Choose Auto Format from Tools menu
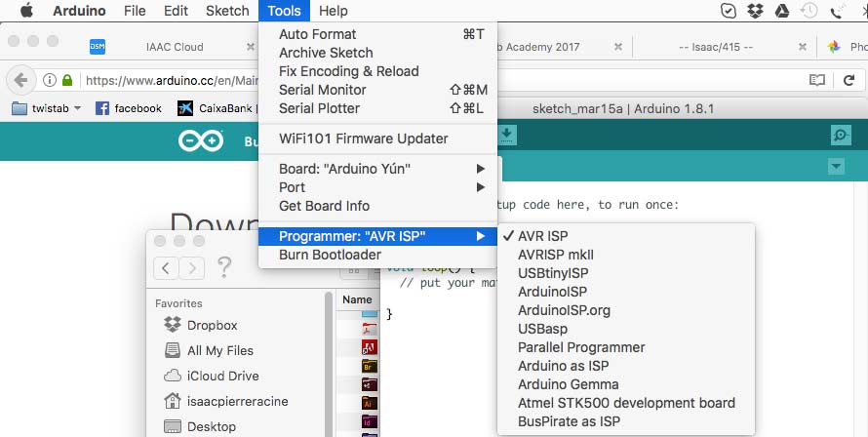868x437 pixels. (378, 34)
